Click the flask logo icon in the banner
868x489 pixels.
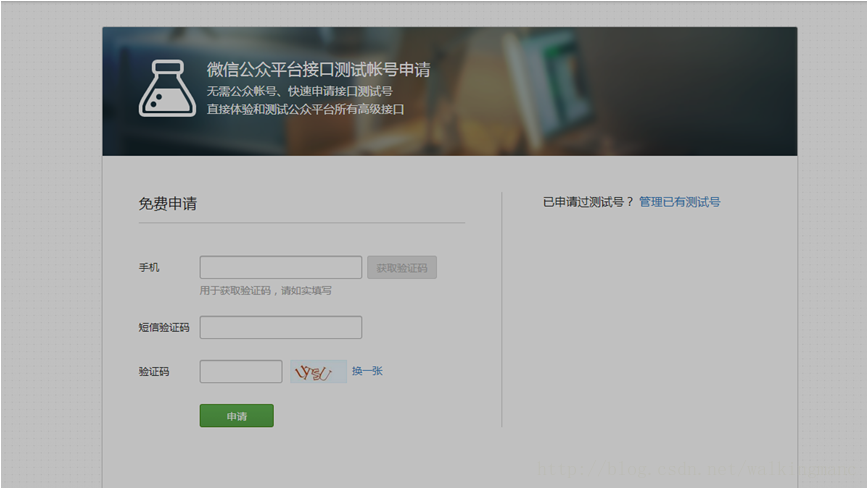tap(167, 88)
